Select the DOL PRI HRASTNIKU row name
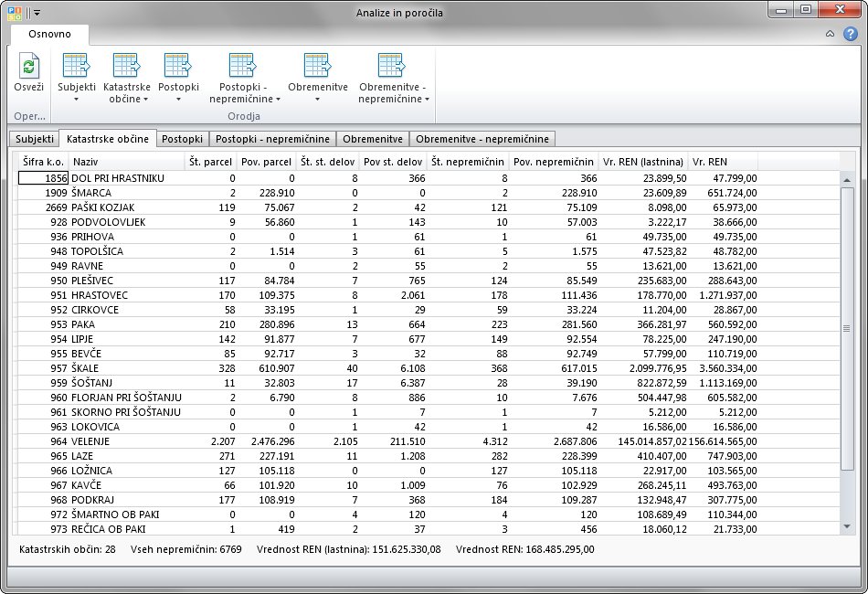Image resolution: width=868 pixels, height=594 pixels. [118, 178]
